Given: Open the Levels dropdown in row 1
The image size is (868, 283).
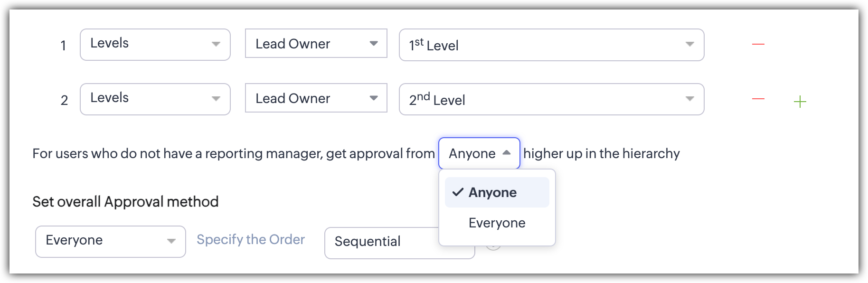Looking at the screenshot, I should pos(155,45).
